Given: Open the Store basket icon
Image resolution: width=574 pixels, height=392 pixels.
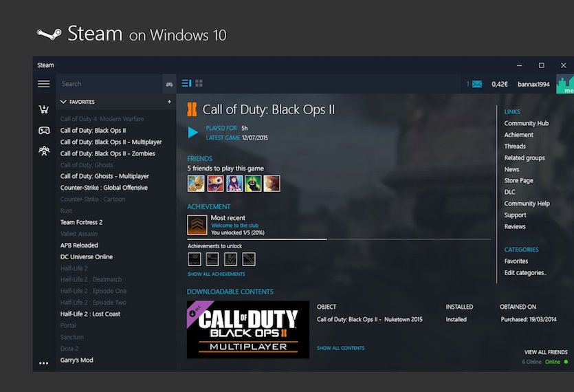Looking at the screenshot, I should [44, 109].
